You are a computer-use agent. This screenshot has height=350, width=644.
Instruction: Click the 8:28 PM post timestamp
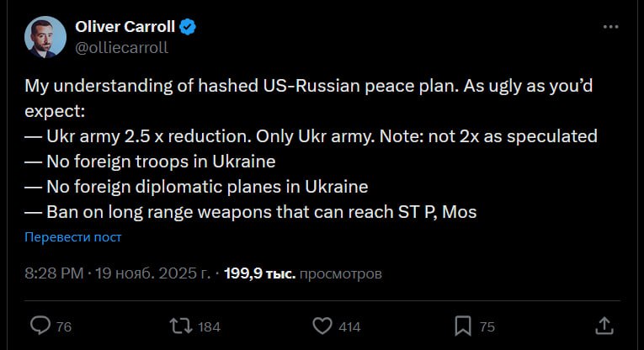pyautogui.click(x=51, y=274)
